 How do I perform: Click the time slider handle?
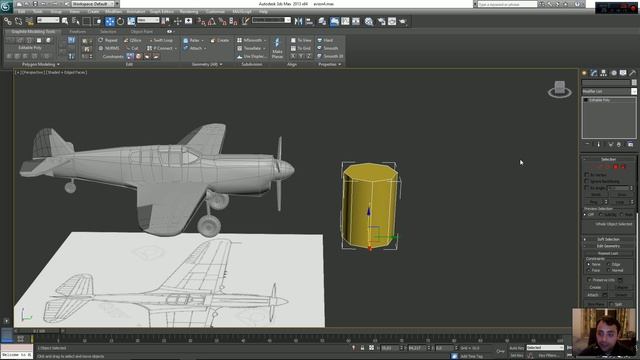39,331
